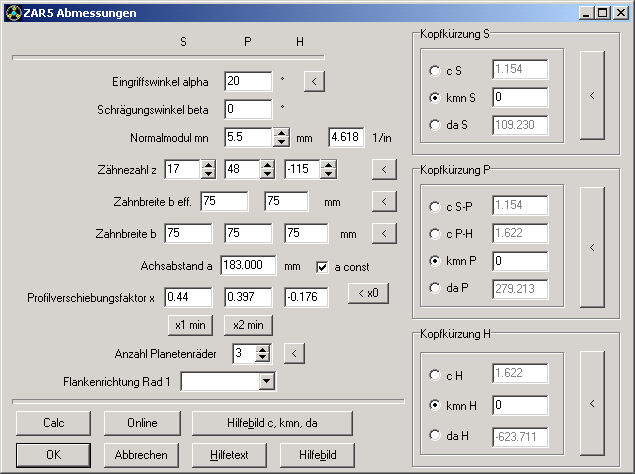Image resolution: width=635 pixels, height=474 pixels.
Task: Click the tall '<' button in Kopfkürzung P
Action: [592, 247]
